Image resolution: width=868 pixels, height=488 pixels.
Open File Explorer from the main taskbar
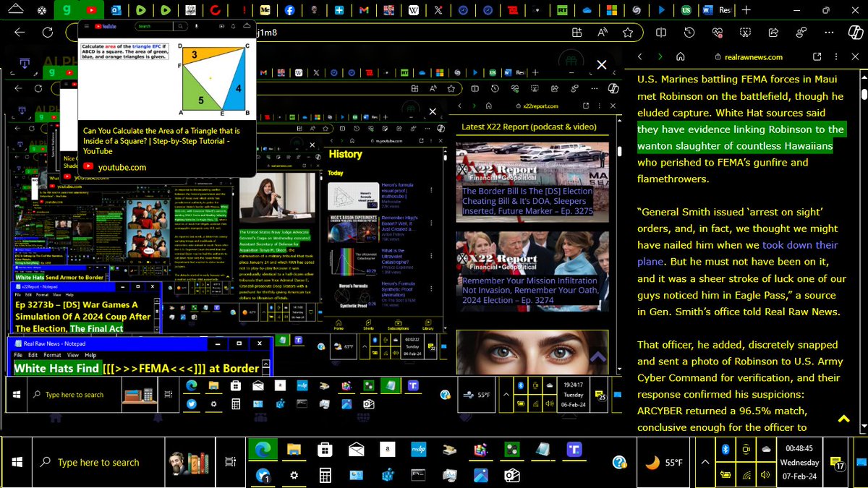(294, 450)
